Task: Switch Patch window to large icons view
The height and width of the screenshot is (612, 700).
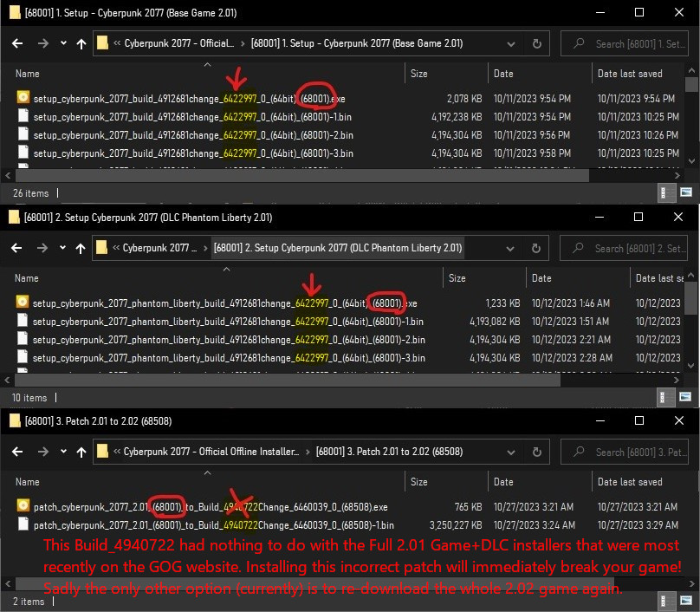Action: pyautogui.click(x=686, y=601)
